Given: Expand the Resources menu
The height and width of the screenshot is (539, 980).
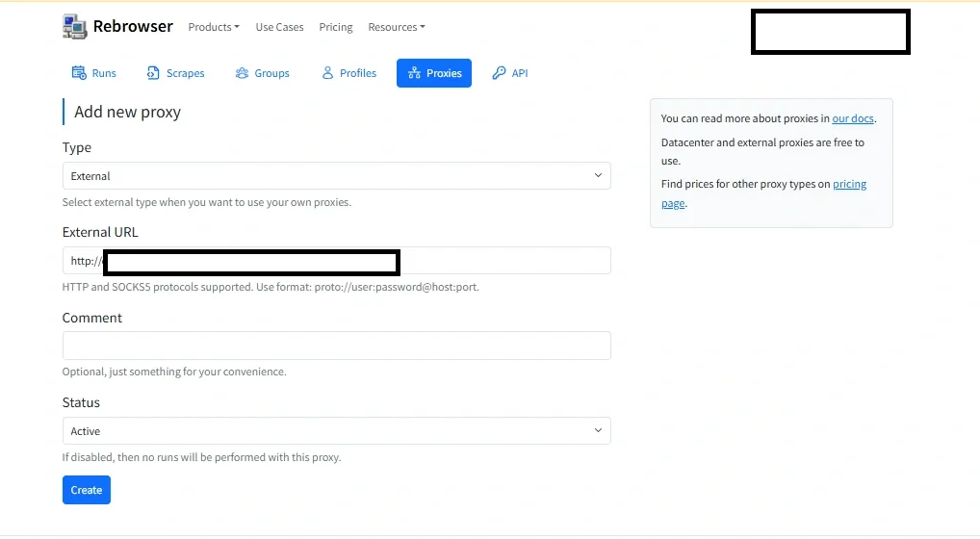Looking at the screenshot, I should coord(397,27).
